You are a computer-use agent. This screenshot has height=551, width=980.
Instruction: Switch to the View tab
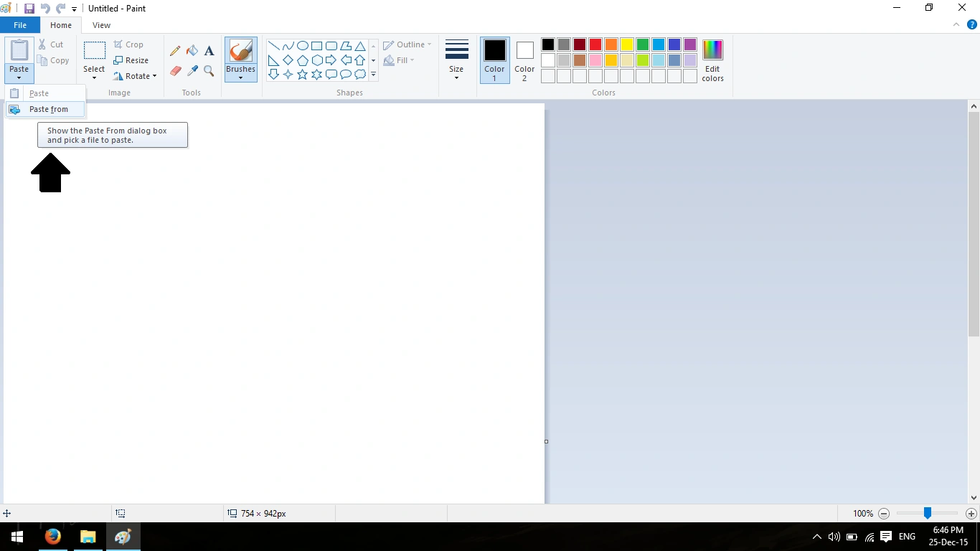pos(102,25)
